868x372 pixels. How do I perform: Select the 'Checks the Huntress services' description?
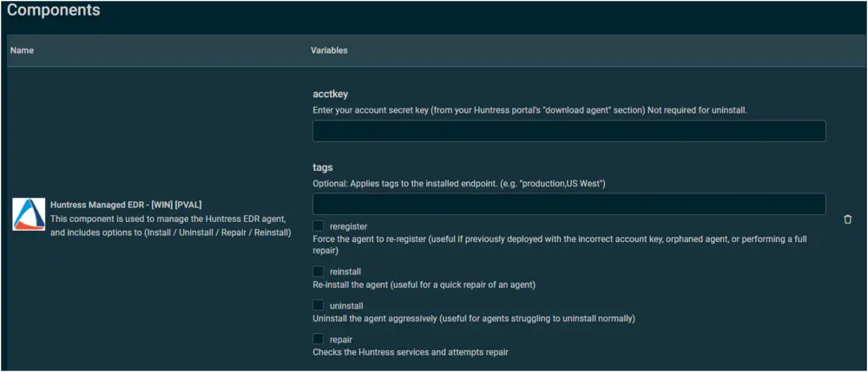coord(411,351)
